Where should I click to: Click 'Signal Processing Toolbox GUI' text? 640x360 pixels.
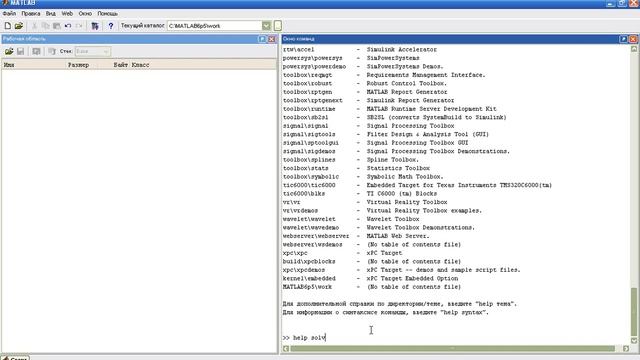coord(417,143)
